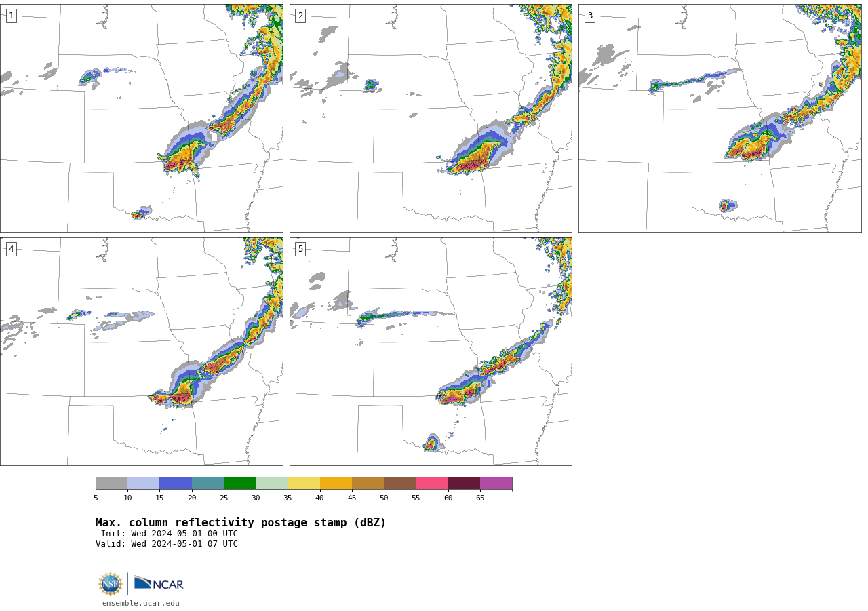Click the yellow 35-40 dBZ swatch
868x611 pixels.
[304, 484]
